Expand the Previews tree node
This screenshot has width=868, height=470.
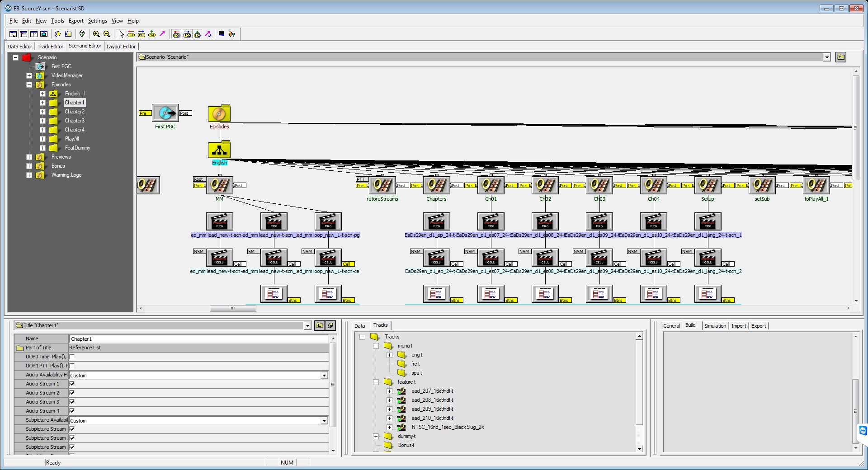(x=29, y=157)
